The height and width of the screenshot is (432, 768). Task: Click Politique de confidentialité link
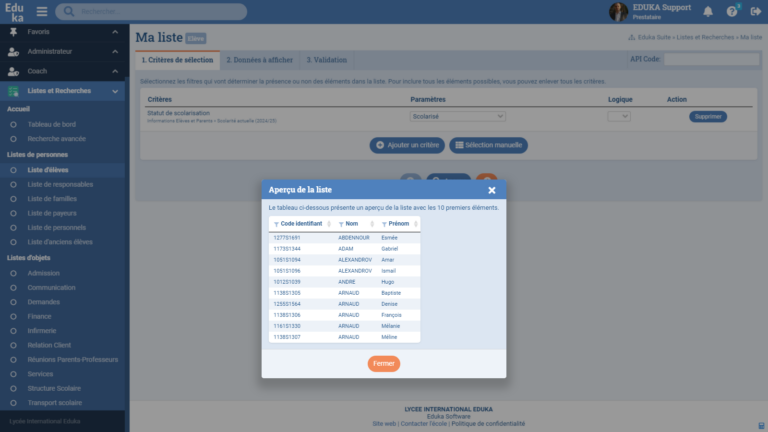coord(488,424)
